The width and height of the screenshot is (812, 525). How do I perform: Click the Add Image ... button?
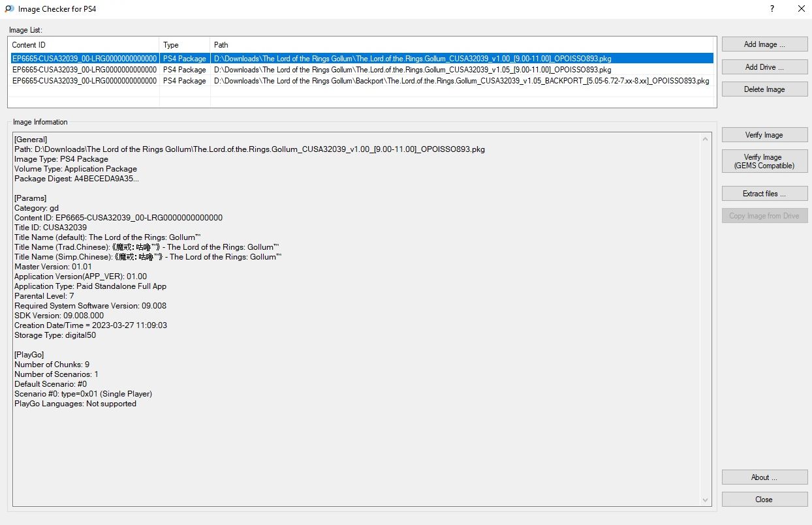pyautogui.click(x=764, y=44)
